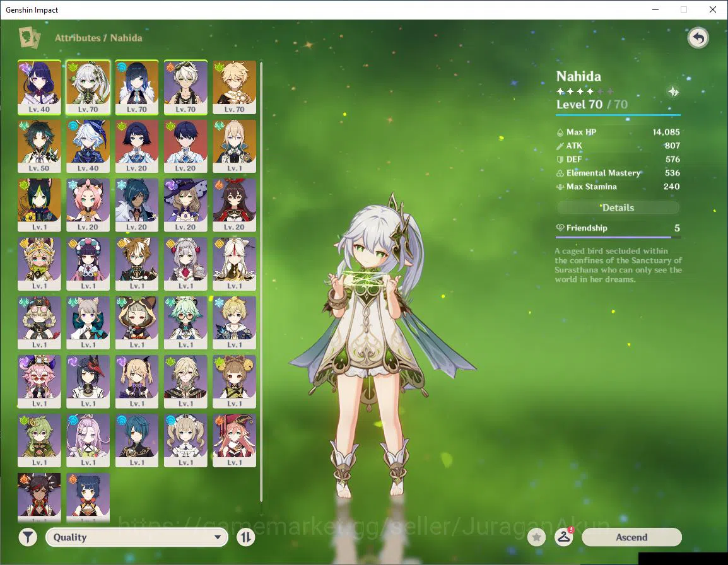Select Kaveh Dendro portrait
The width and height of the screenshot is (728, 565).
(x=185, y=382)
